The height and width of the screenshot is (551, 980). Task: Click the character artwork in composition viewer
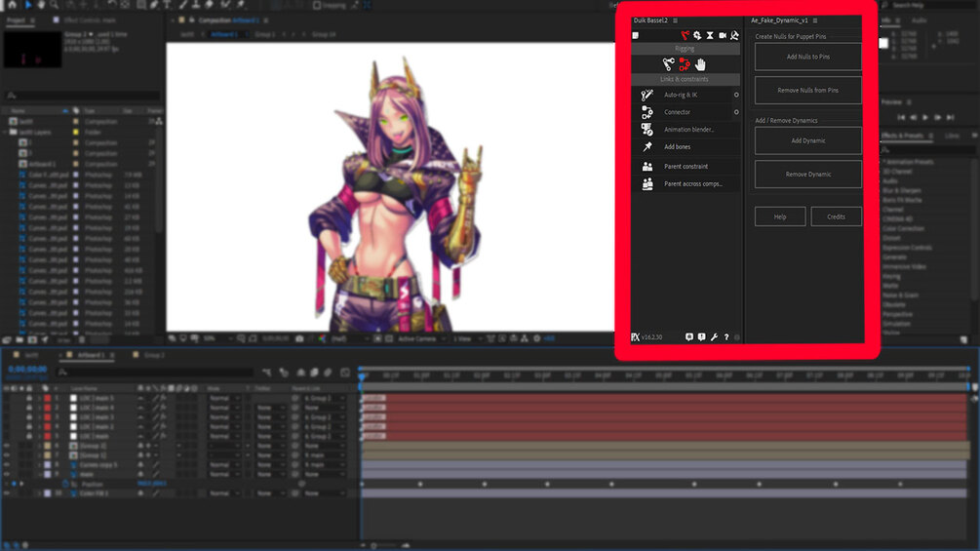click(396, 196)
